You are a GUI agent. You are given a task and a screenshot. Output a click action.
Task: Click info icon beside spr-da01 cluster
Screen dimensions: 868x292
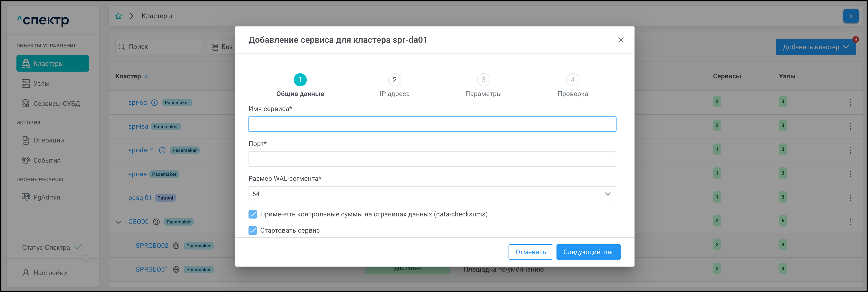[x=162, y=150]
